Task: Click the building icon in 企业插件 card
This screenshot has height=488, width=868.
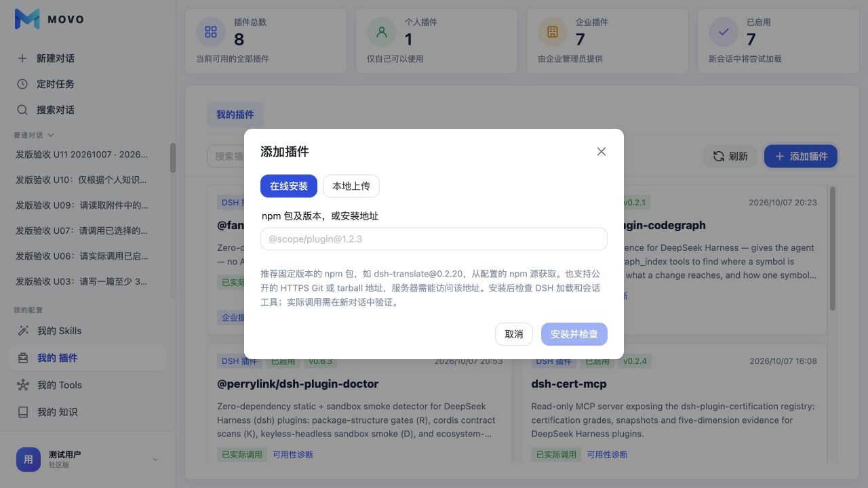Action: coord(553,32)
